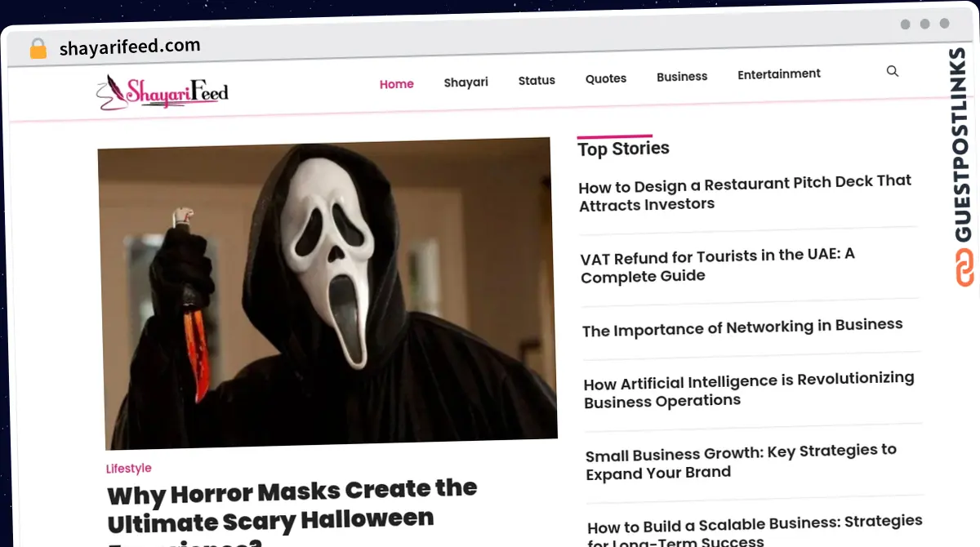Open How to Build a Scalable Business
980x547 pixels.
tap(754, 527)
